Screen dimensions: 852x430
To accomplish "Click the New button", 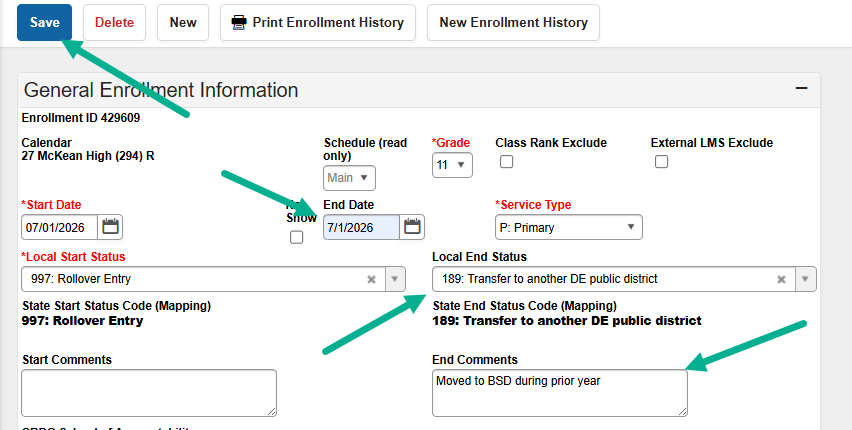I will [183, 22].
